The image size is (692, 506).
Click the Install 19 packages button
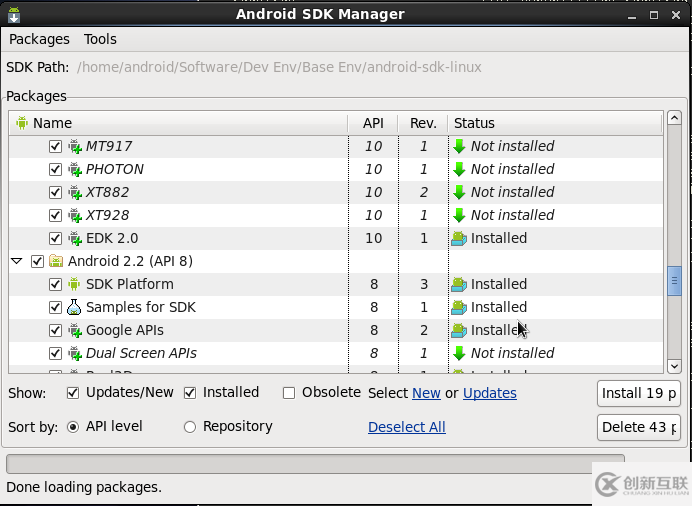click(638, 393)
